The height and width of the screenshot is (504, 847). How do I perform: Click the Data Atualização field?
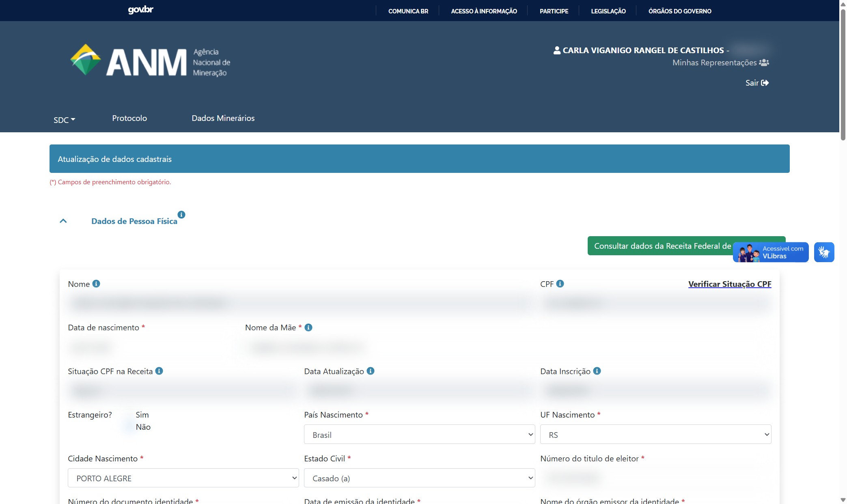419,390
